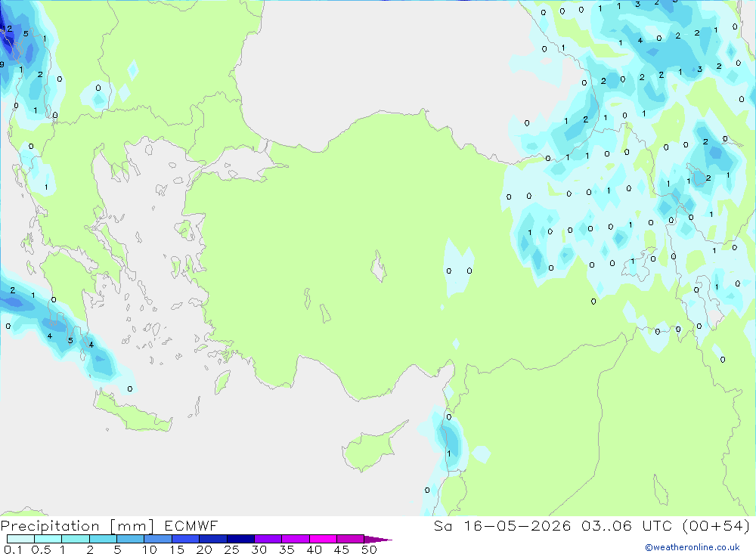Click the "Sa 16-05-2026" date text
The width and height of the screenshot is (756, 554).
click(x=503, y=526)
